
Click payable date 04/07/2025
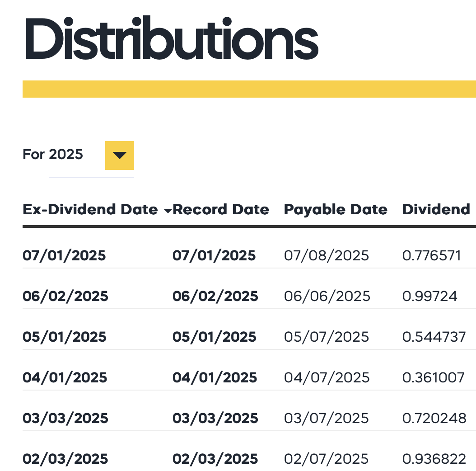[326, 377]
